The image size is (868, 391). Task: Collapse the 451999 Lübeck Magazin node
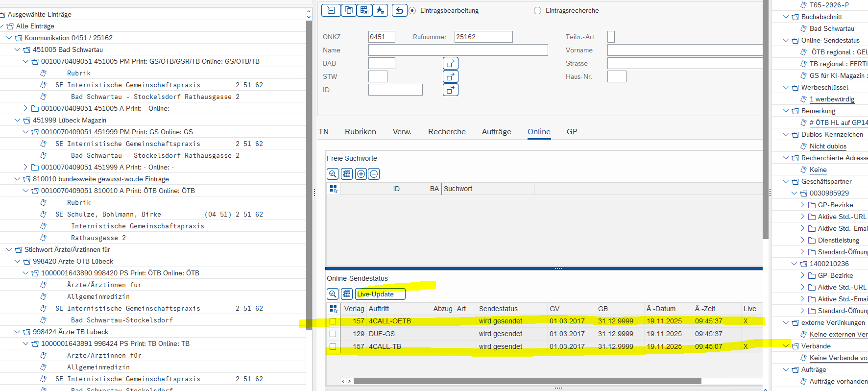pyautogui.click(x=17, y=120)
